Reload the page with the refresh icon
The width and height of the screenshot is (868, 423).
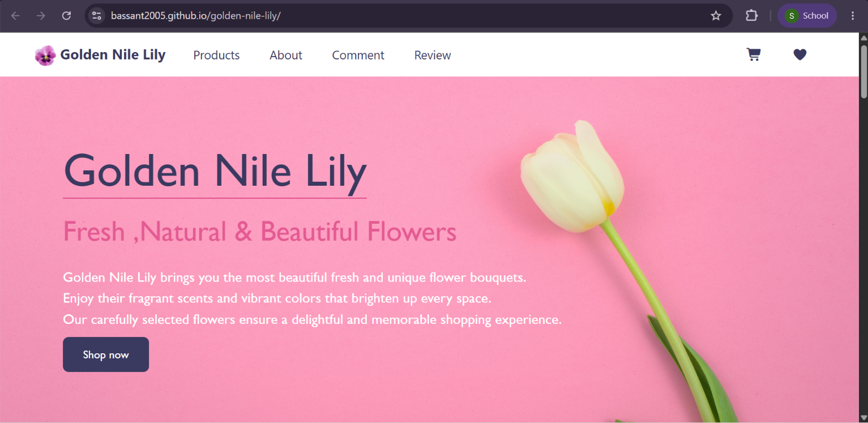pos(66,16)
